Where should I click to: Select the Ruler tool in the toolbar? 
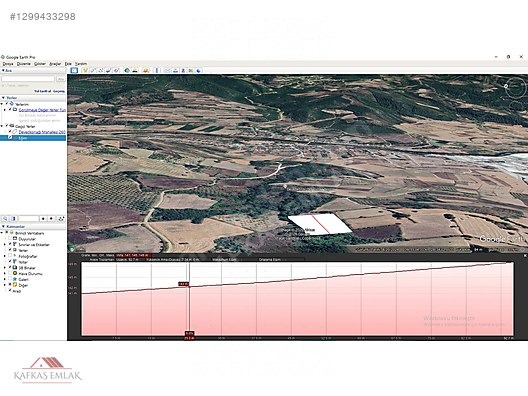click(x=157, y=70)
